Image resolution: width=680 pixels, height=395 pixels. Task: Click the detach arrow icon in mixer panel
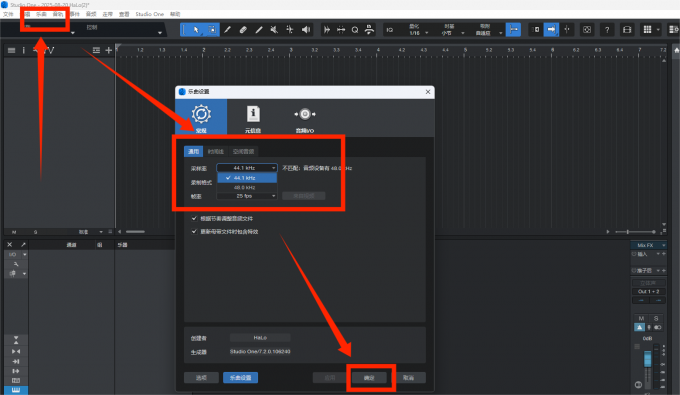click(23, 245)
